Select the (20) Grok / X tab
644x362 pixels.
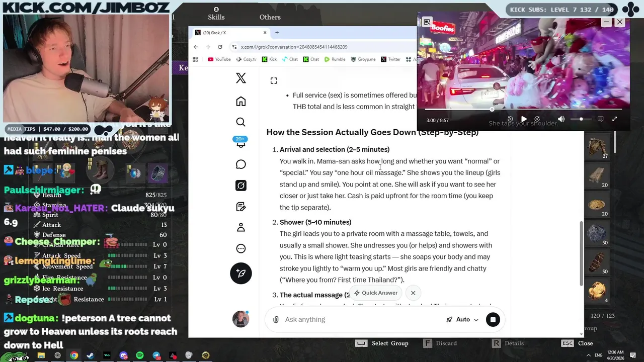click(231, 33)
